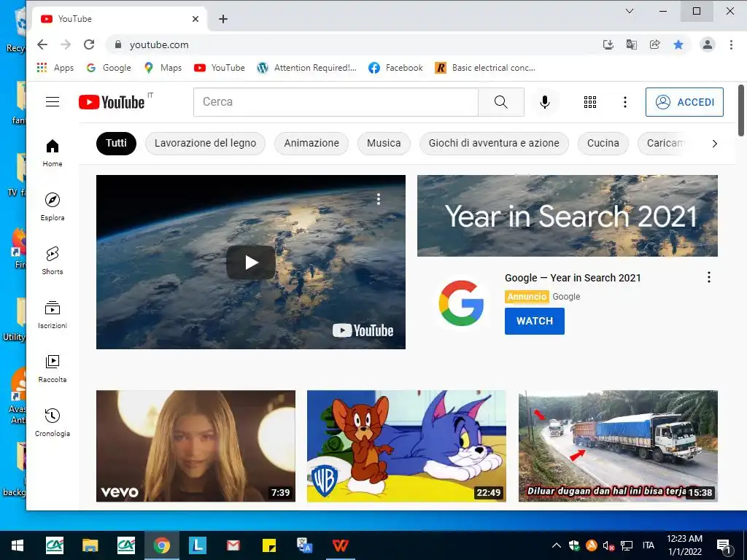
Task: Open Chrome's three-dot menu
Action: (x=731, y=44)
